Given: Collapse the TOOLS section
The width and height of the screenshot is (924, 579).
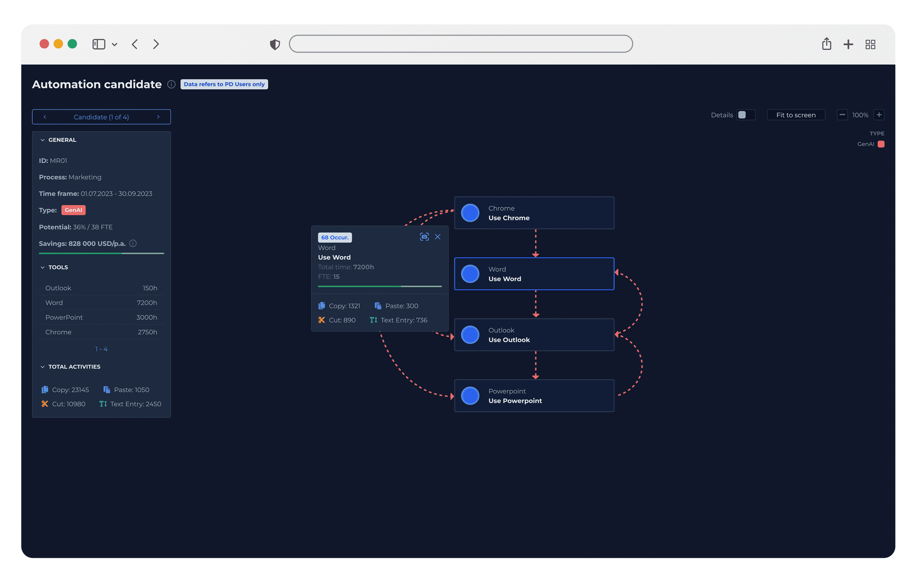Looking at the screenshot, I should click(43, 267).
